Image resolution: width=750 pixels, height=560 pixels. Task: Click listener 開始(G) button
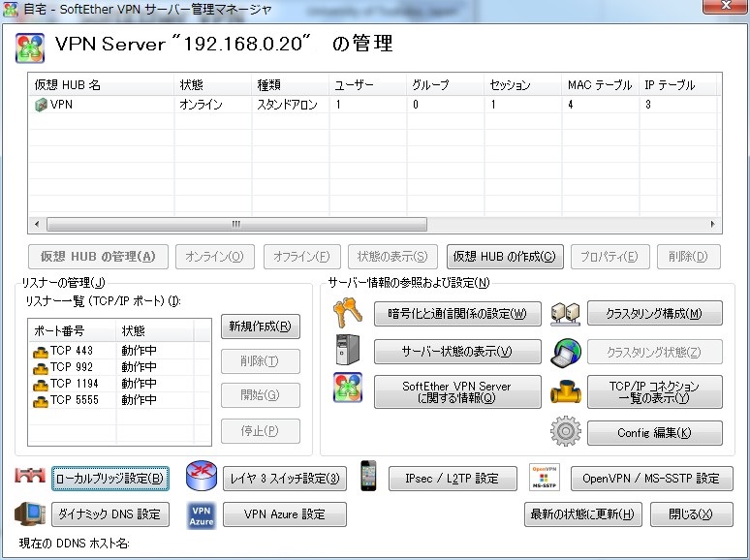(261, 395)
